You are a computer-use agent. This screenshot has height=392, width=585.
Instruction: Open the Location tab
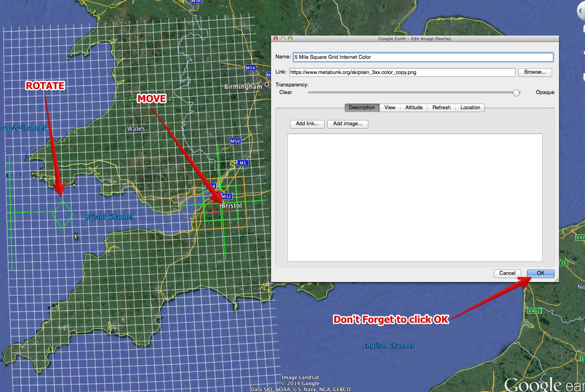(470, 108)
